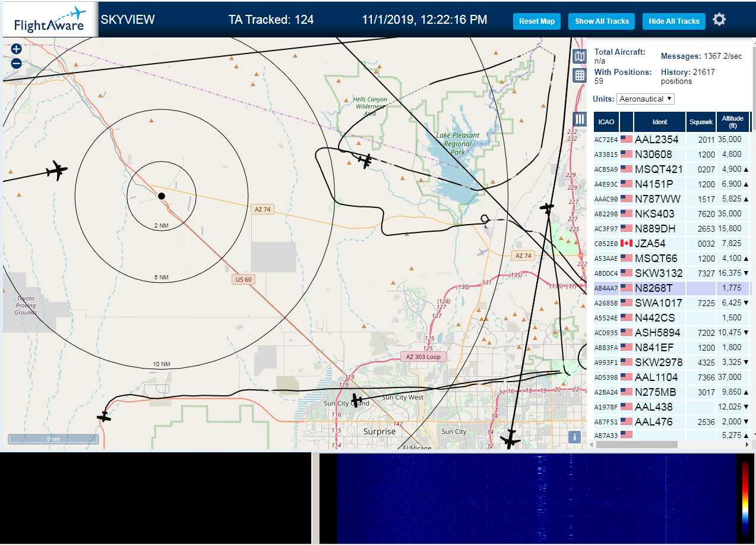Select the N889DH aircraft row
The height and width of the screenshot is (545, 756).
click(672, 228)
